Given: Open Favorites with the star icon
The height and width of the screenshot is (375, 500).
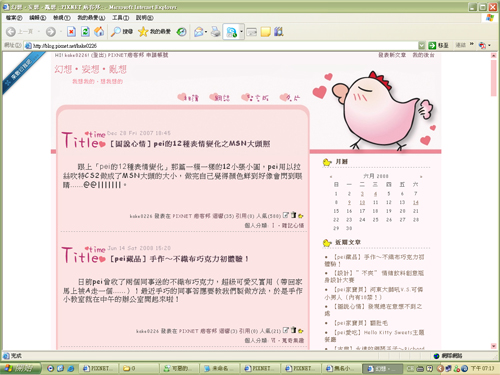Looking at the screenshot, I should [x=154, y=32].
